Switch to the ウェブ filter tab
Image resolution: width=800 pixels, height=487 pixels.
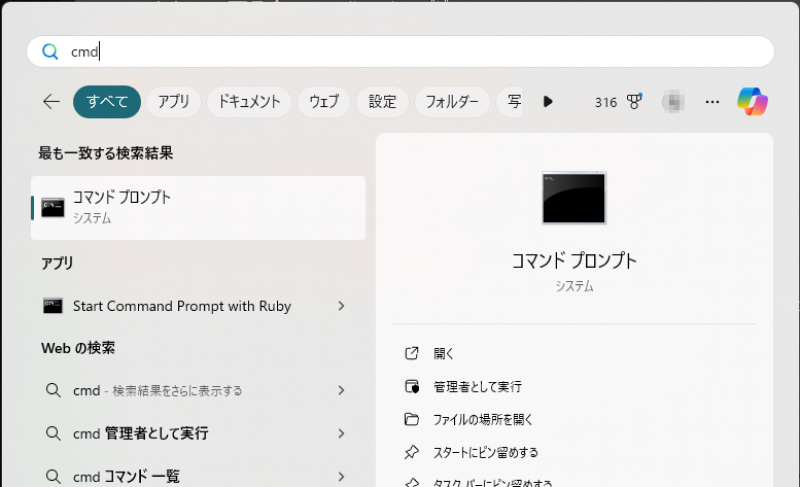pos(324,102)
